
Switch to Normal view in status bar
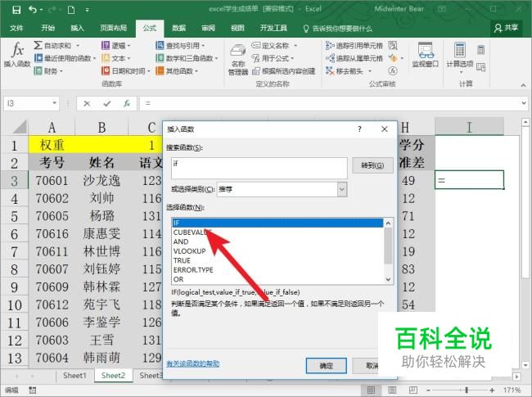click(371, 390)
